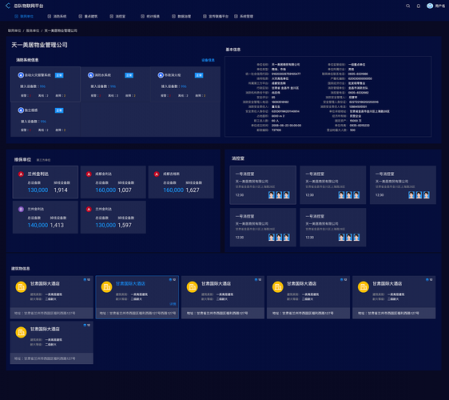This screenshot has height=400, width=449.
Task: Open the maintenance card showing 1,627
Action: click(x=181, y=182)
